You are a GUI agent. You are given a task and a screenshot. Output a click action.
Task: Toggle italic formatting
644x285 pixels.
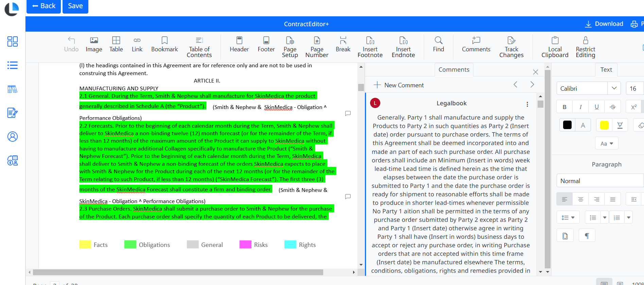(580, 107)
